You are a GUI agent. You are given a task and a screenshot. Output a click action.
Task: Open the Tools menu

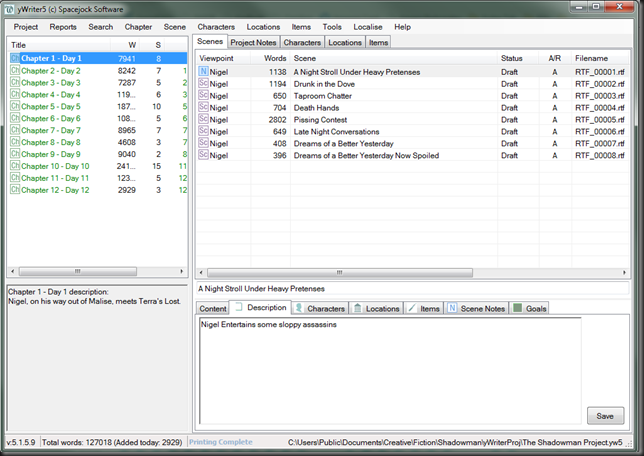click(x=332, y=27)
